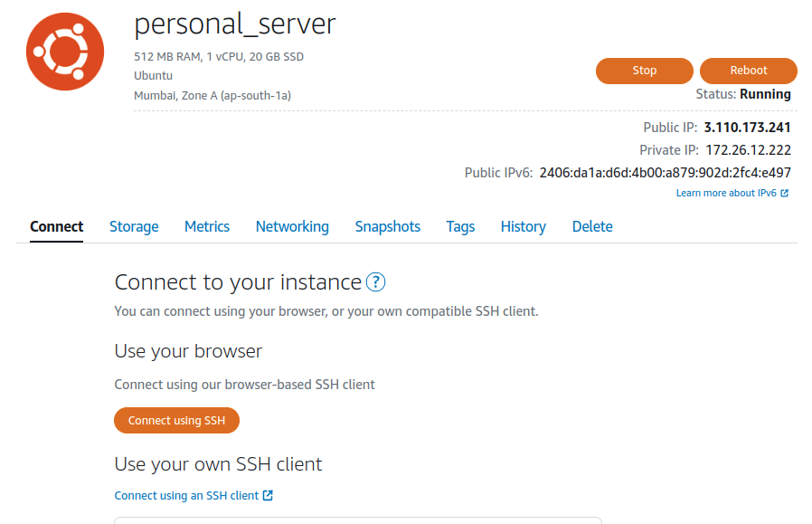Open the Delete tab
812x524 pixels.
point(592,226)
